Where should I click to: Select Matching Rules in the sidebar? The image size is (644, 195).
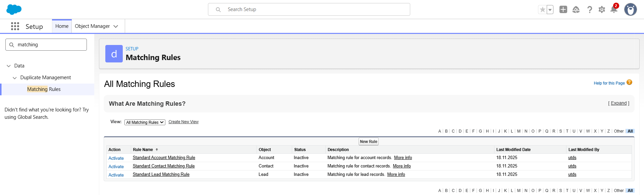44,89
